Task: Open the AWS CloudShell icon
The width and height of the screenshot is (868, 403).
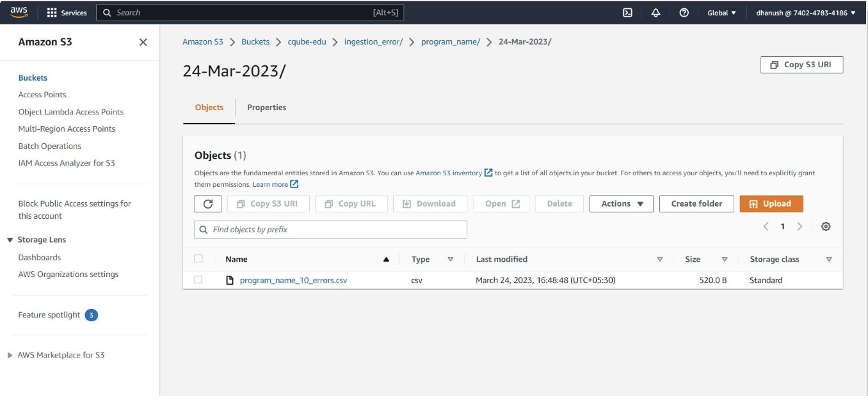Action: click(628, 13)
